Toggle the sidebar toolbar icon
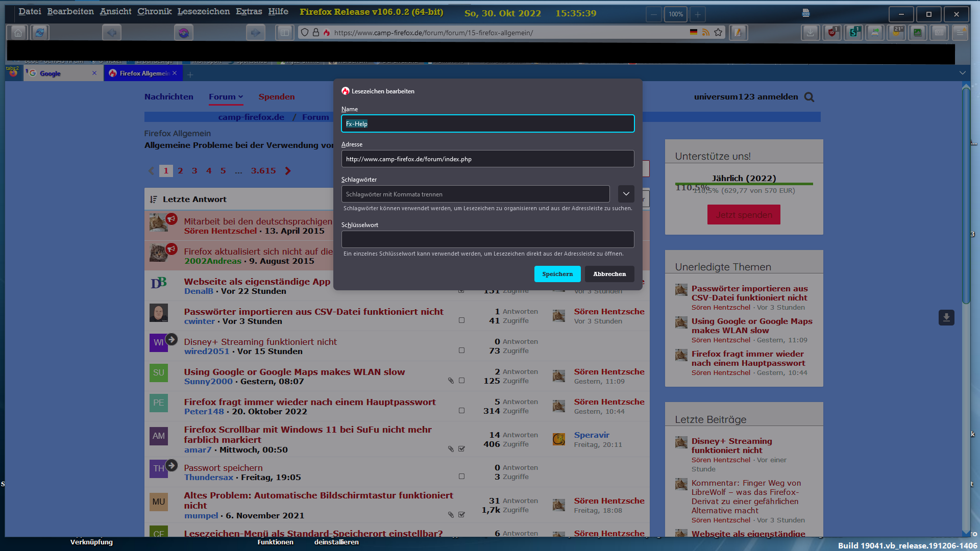Viewport: 980px width, 551px height. [284, 33]
